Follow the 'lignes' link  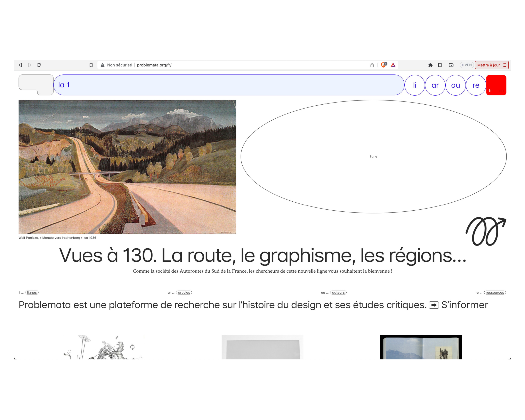pos(32,292)
